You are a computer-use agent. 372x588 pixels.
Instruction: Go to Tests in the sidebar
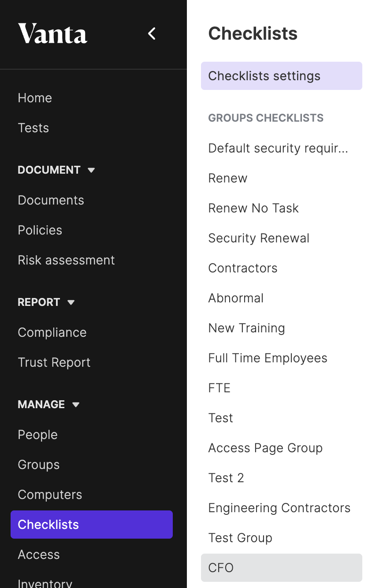click(x=33, y=128)
